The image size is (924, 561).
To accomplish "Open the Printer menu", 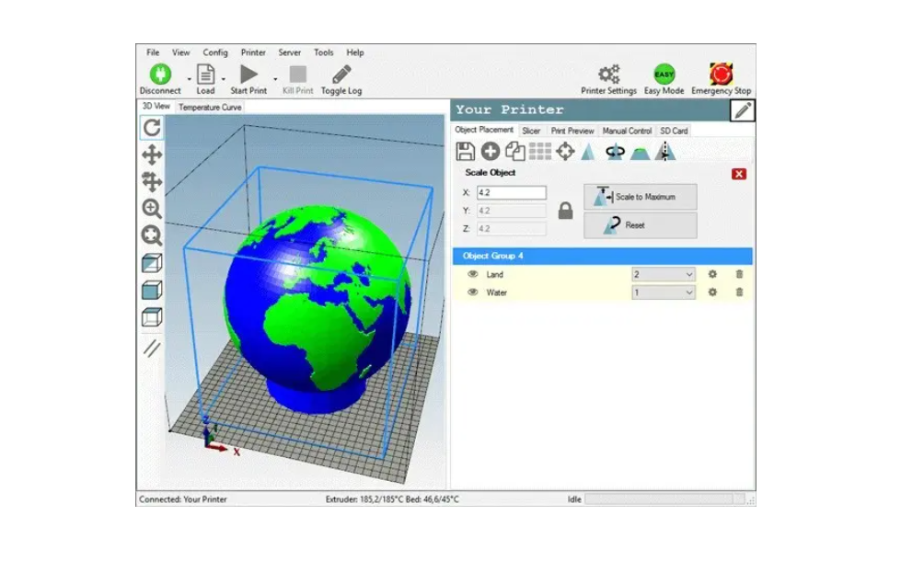I will click(x=253, y=52).
